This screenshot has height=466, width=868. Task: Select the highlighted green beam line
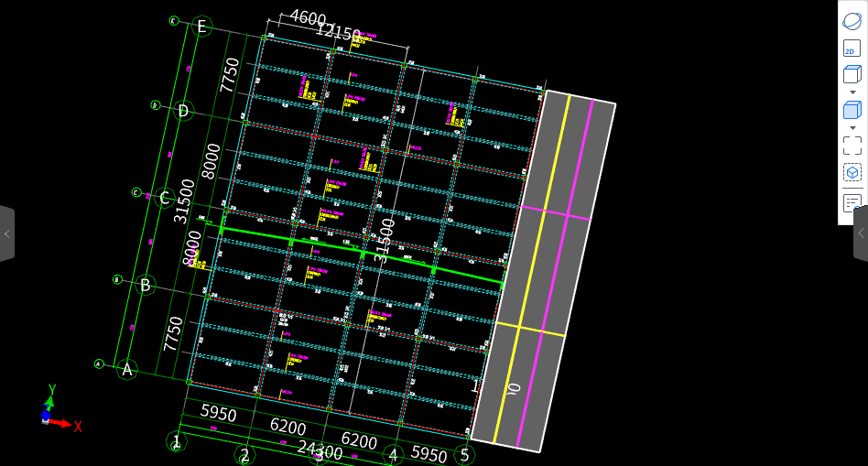click(x=361, y=254)
